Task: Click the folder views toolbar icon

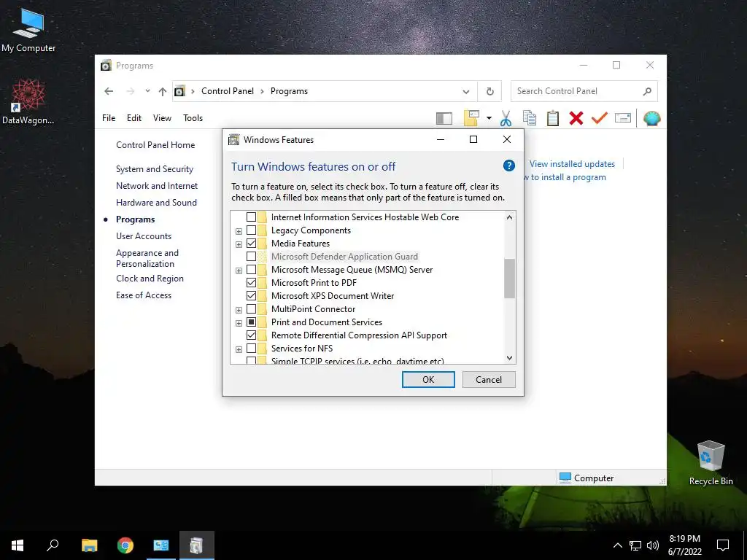Action: pyautogui.click(x=471, y=118)
